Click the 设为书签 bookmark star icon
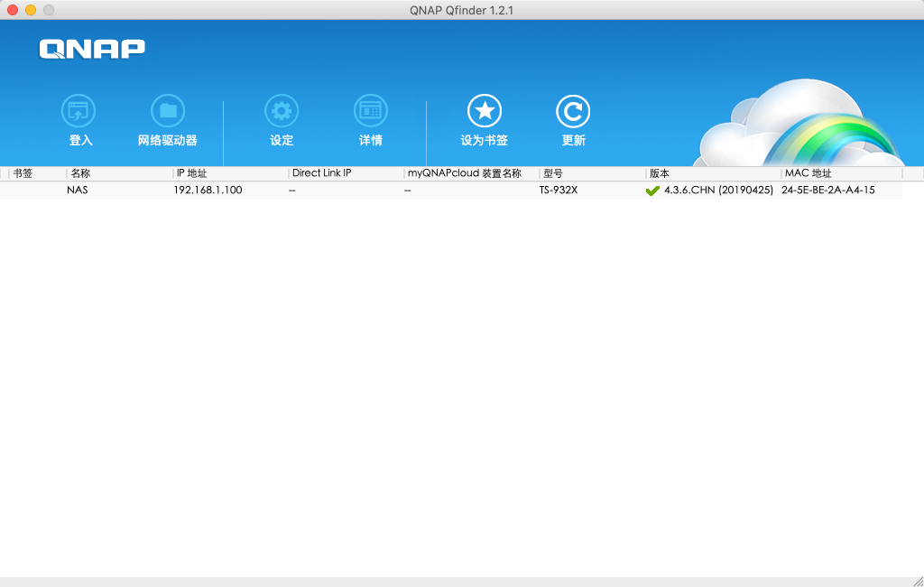 (x=484, y=112)
